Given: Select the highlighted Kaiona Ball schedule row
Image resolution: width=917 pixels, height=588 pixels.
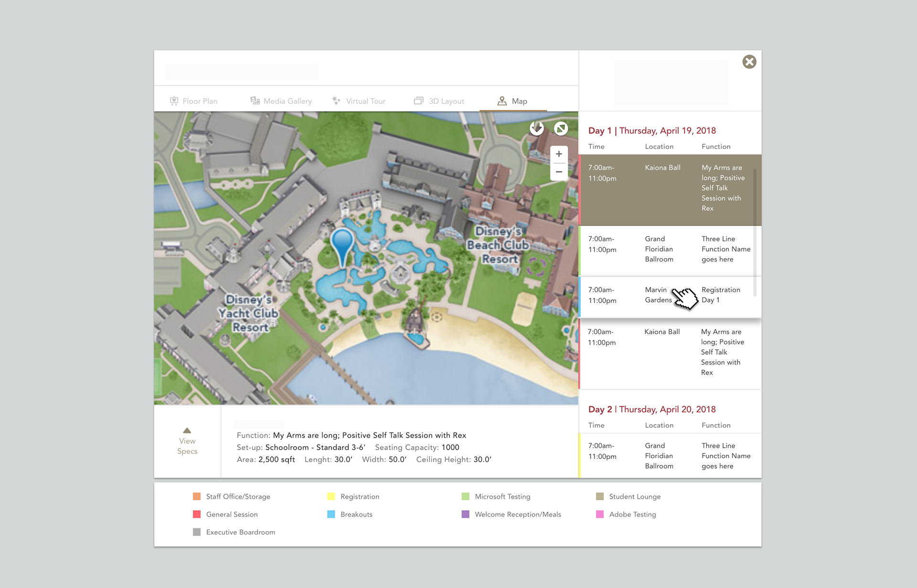Looking at the screenshot, I should tap(670, 189).
